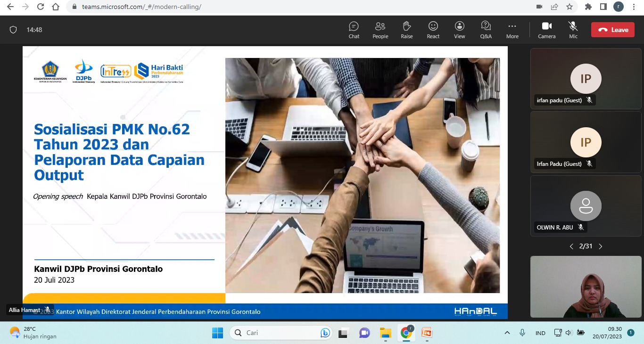Go to previous participants page
The image size is (644, 344).
(571, 246)
